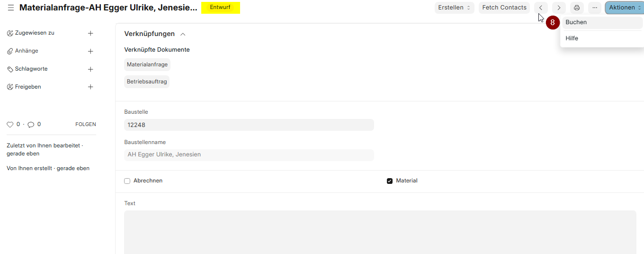Screen dimensions: 644x254
Task: Click the Fetch Contacts button
Action: (504, 8)
